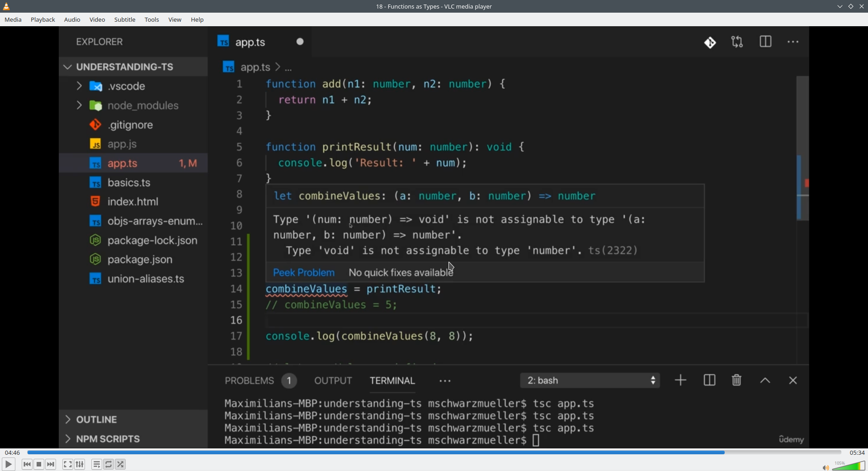Seek using the video progress bar
Image resolution: width=868 pixels, height=471 pixels.
click(x=434, y=452)
